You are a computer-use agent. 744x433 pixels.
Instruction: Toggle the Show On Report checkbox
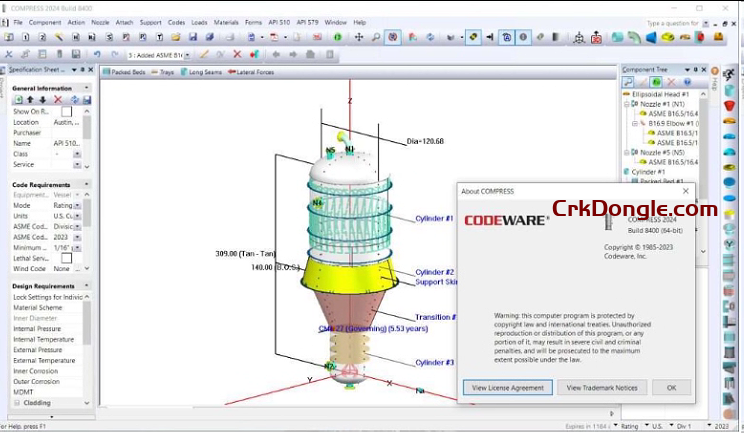point(66,112)
